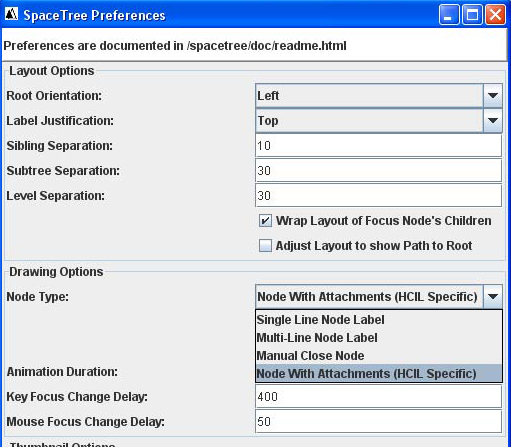Image resolution: width=511 pixels, height=447 pixels.
Task: Click the Mouse Focus Change Delay field
Action: click(378, 422)
